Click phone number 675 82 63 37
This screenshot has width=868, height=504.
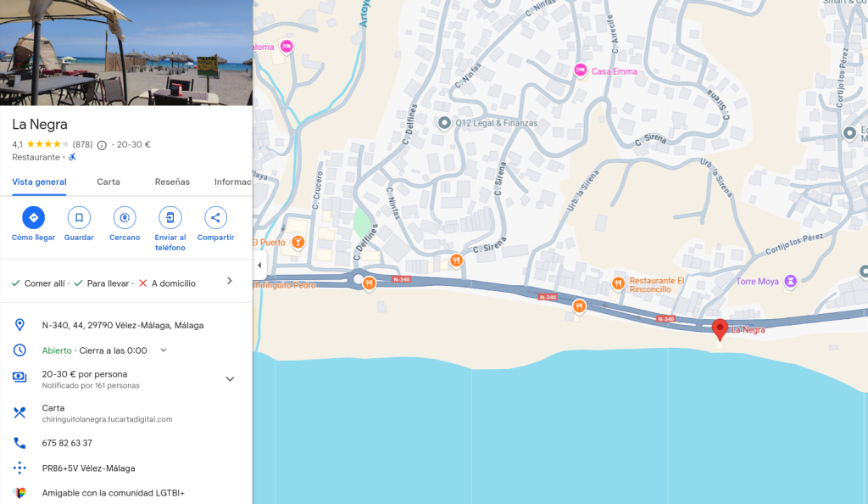pyautogui.click(x=67, y=443)
